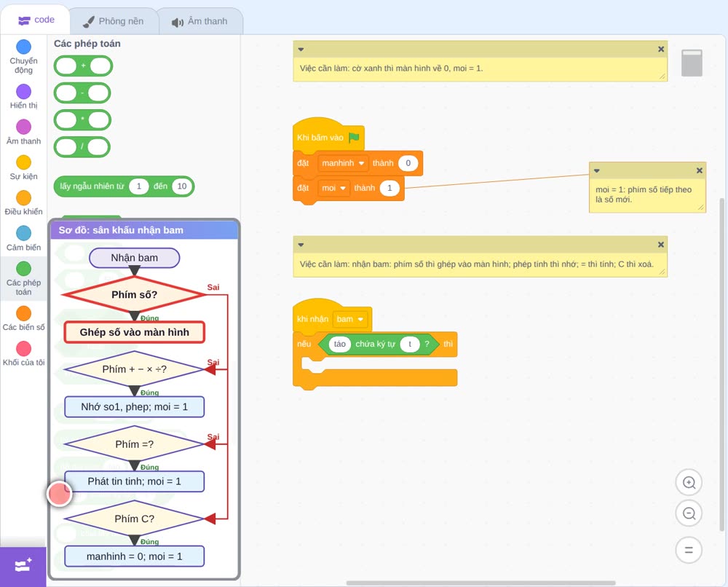Click the horizontal workspace scrollbar
728x587 pixels.
(481, 583)
